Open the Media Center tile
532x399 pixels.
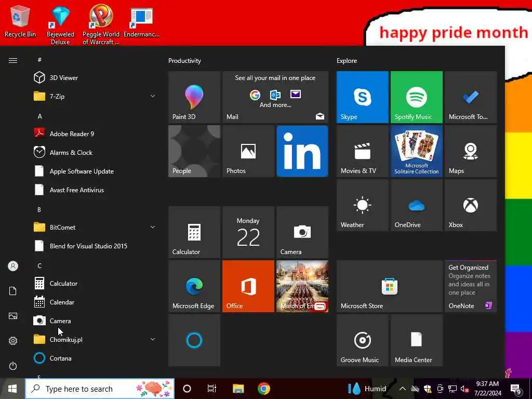416,340
